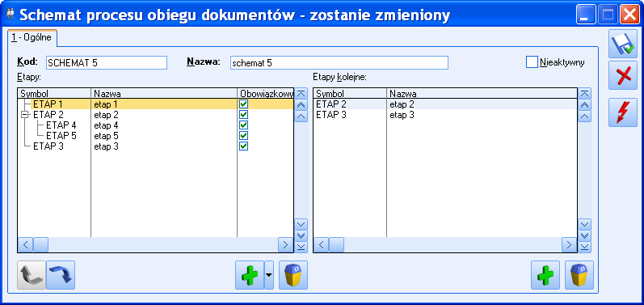The image size is (644, 305).
Task: Minimize the schema window
Action: pyautogui.click(x=585, y=15)
